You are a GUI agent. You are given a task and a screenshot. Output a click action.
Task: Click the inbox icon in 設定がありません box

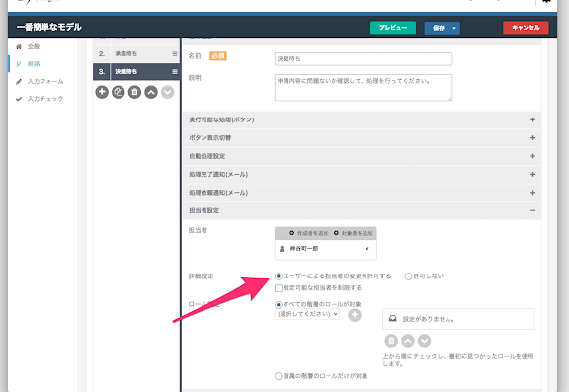click(392, 318)
